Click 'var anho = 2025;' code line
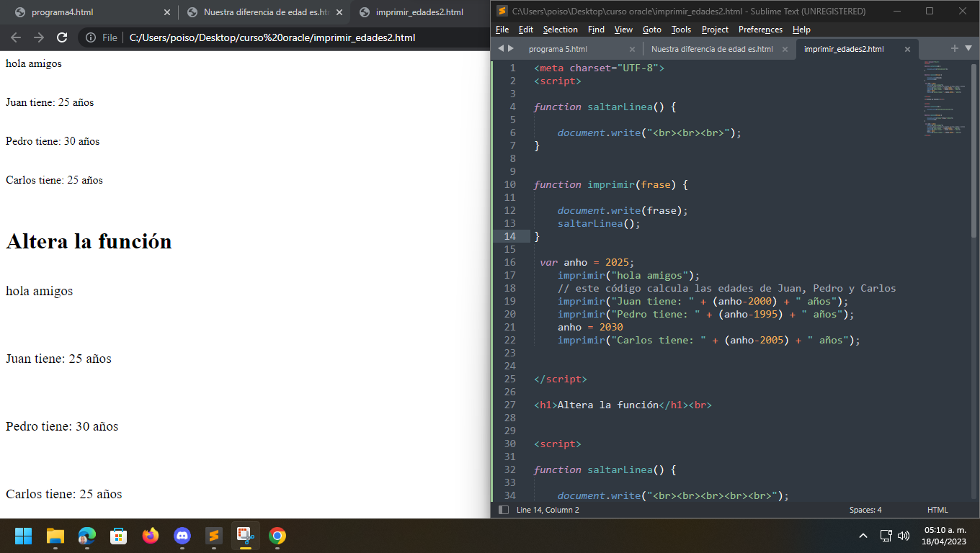980x553 pixels. click(x=587, y=262)
